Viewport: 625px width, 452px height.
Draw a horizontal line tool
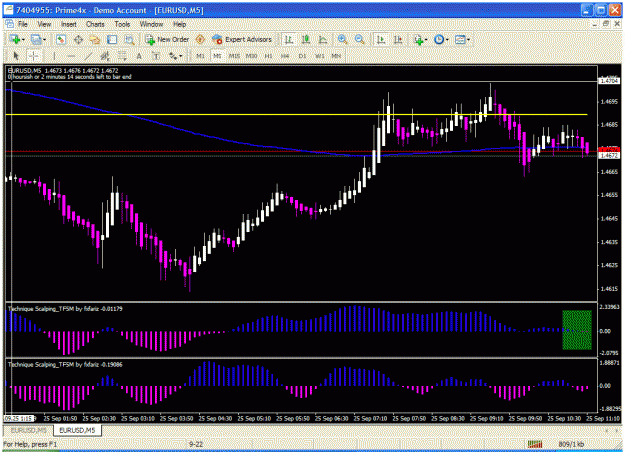[x=71, y=56]
